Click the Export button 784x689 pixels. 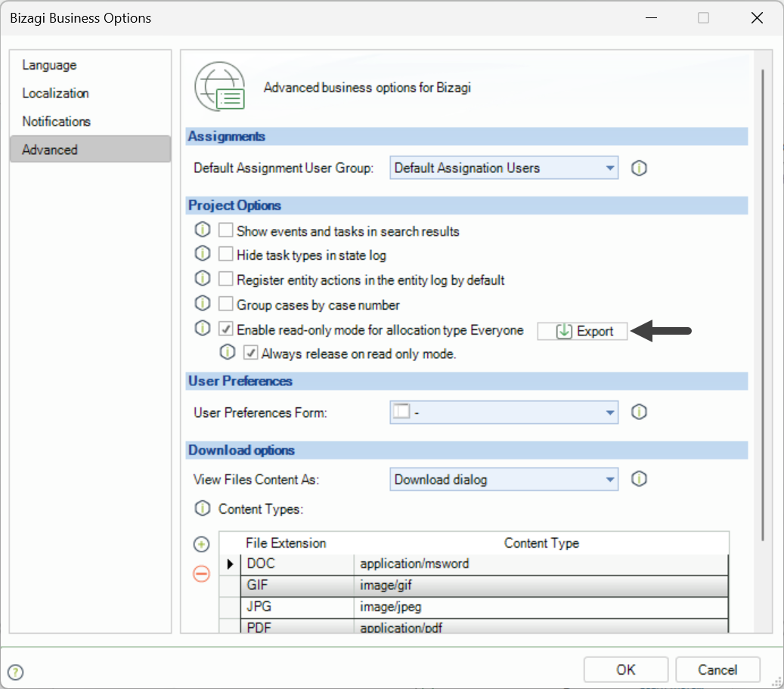pyautogui.click(x=582, y=331)
